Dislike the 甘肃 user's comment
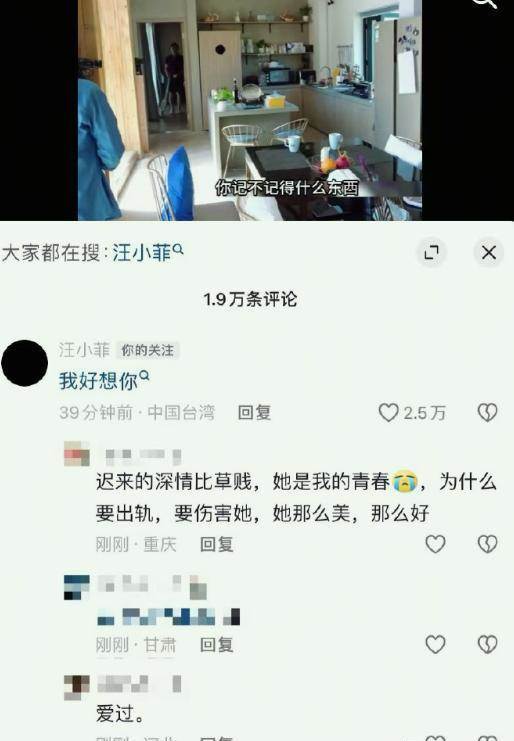This screenshot has width=514, height=741. (x=487, y=644)
